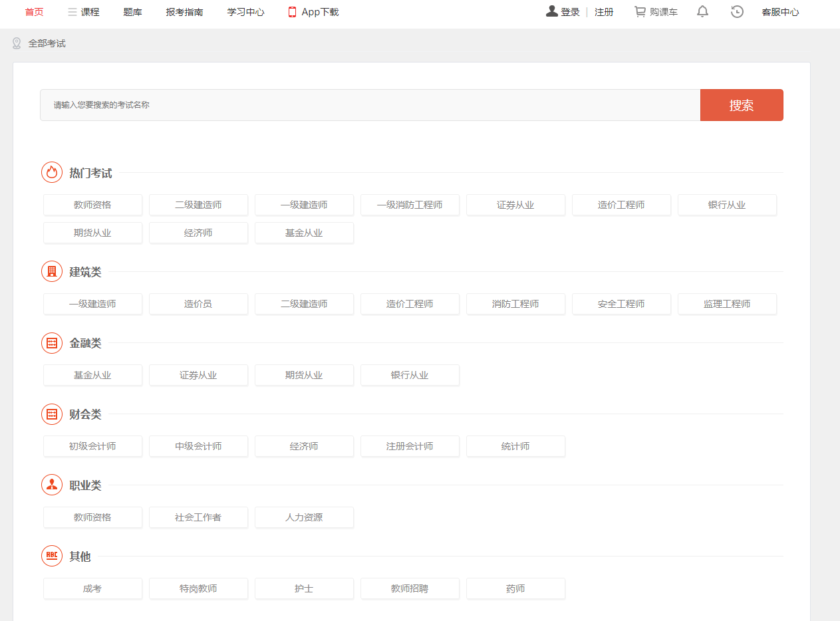Viewport: 840px width, 621px height.
Task: Select 注册会计师 exam
Action: [410, 446]
